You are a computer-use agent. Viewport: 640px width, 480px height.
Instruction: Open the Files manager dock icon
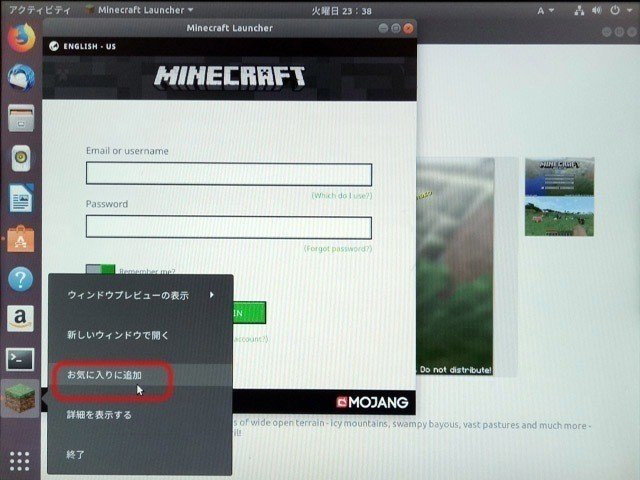pyautogui.click(x=21, y=118)
